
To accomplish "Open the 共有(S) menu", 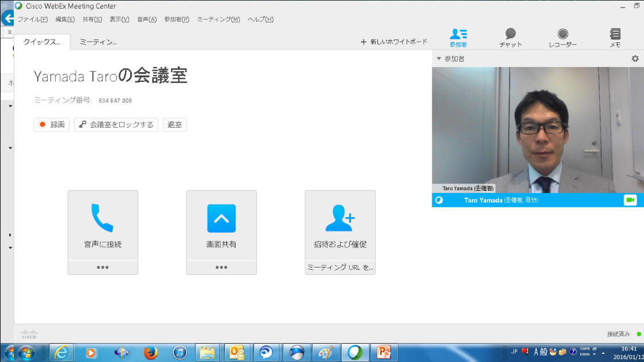I will tap(92, 19).
